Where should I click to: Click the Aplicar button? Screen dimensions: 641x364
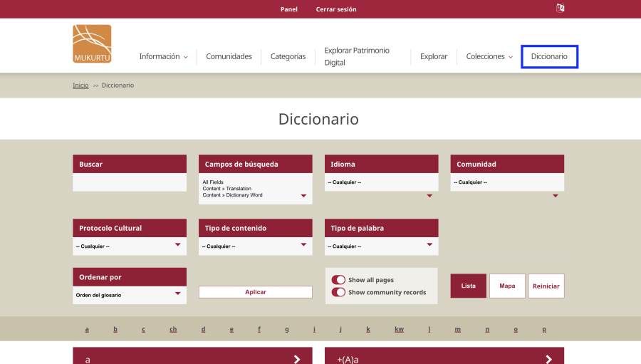click(x=256, y=292)
